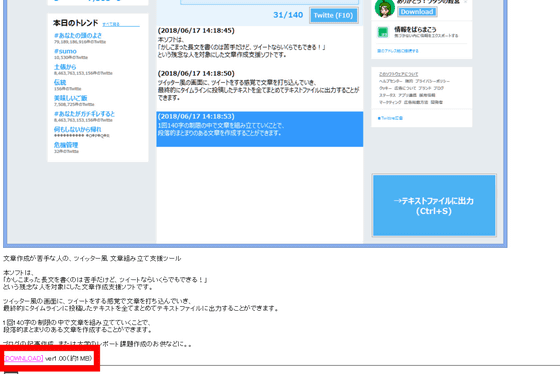Open the 伝統 trend

point(60,83)
